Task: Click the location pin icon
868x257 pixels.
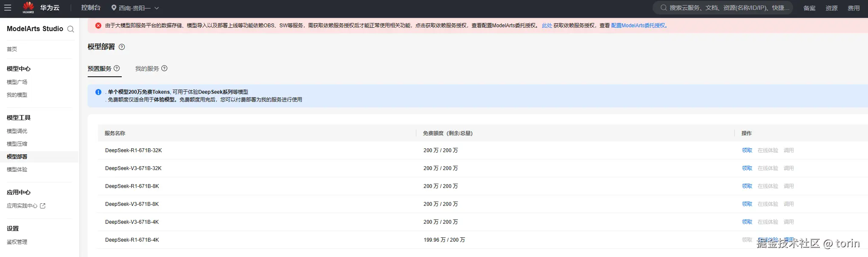Action: tap(114, 8)
